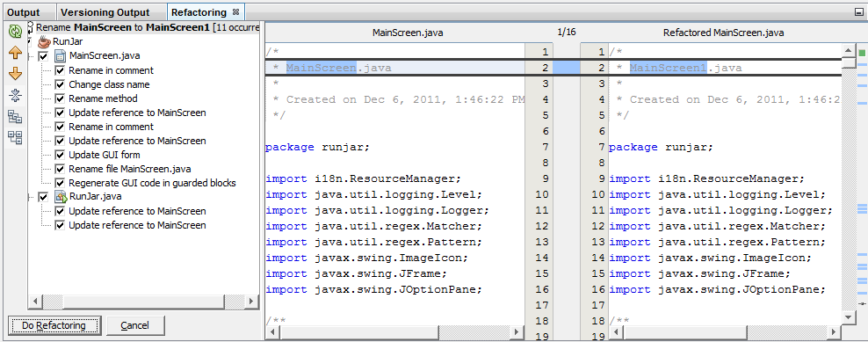This screenshot has height=342, width=868.
Task: Click the RunJar.java runnable class icon
Action: point(61,197)
